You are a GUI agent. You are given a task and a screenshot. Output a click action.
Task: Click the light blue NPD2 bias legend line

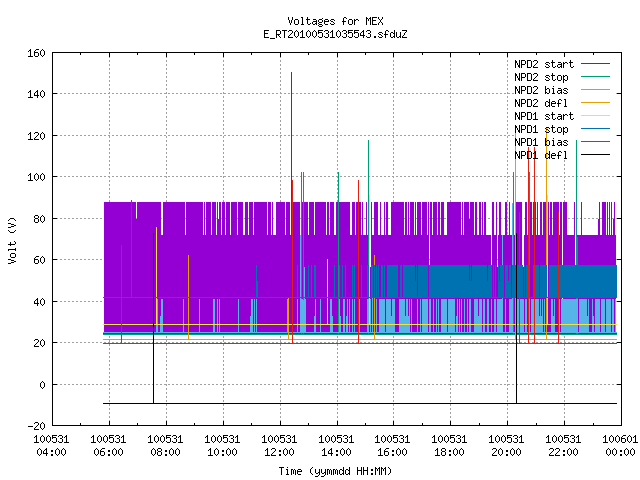(x=596, y=89)
